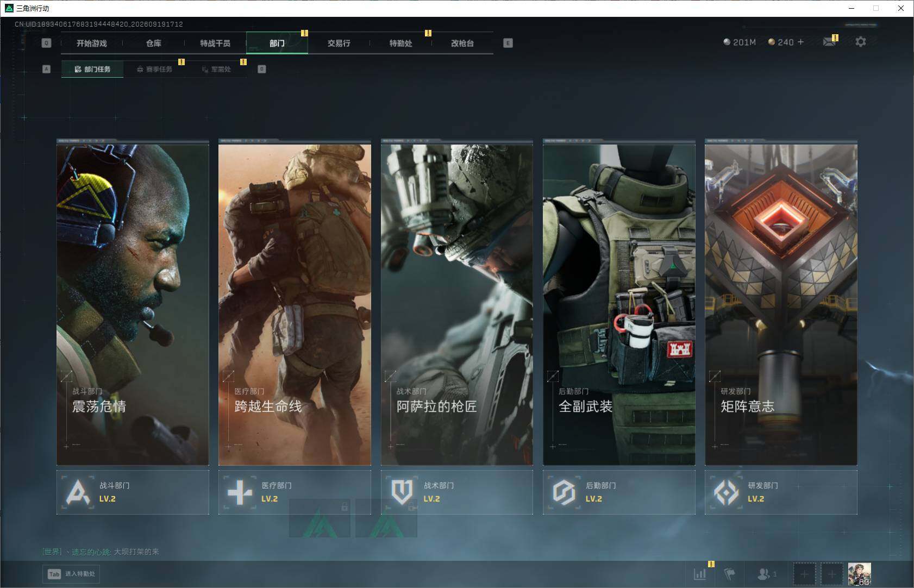Switch to the 赛季任务 sub-tab
914x588 pixels.
(x=154, y=69)
